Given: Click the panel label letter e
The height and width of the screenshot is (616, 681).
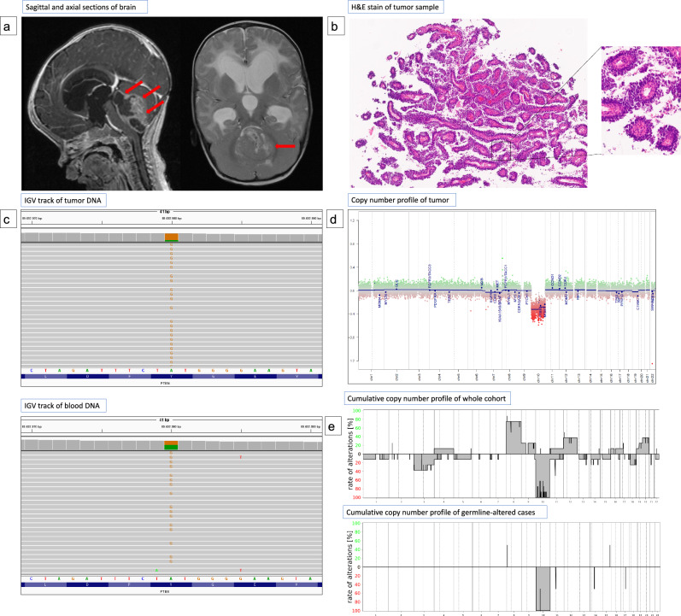Looking at the screenshot, I should coord(332,427).
